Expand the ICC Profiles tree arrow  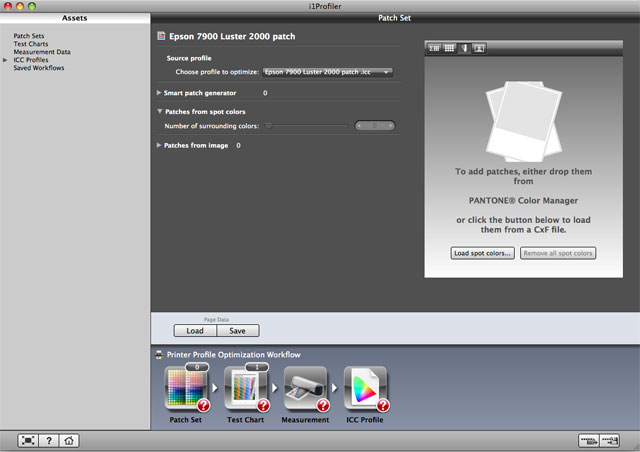(x=5, y=60)
